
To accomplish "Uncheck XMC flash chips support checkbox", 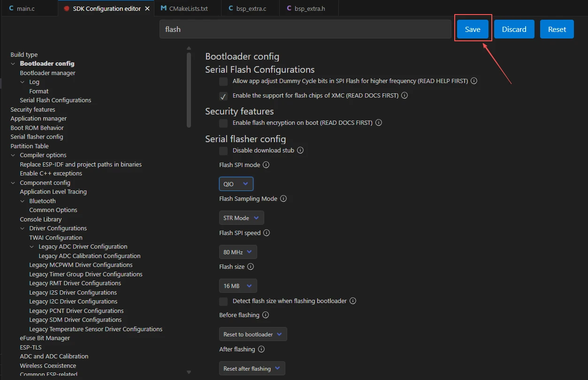I will pyautogui.click(x=223, y=96).
